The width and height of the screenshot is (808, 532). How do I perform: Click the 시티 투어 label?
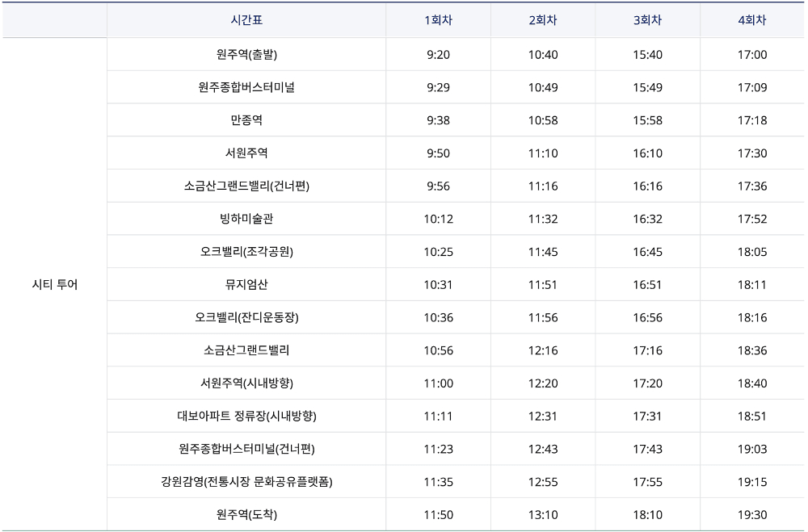tap(55, 283)
